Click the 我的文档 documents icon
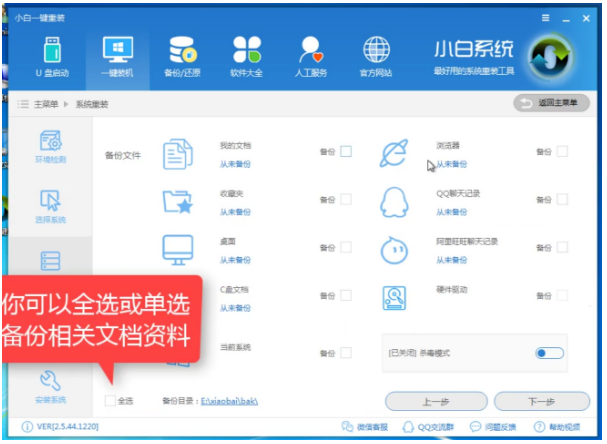 178,154
